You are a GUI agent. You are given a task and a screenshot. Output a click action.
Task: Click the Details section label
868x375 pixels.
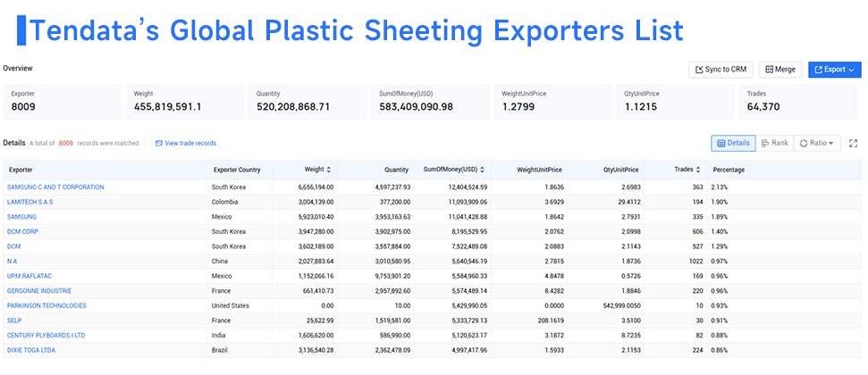[x=13, y=143]
